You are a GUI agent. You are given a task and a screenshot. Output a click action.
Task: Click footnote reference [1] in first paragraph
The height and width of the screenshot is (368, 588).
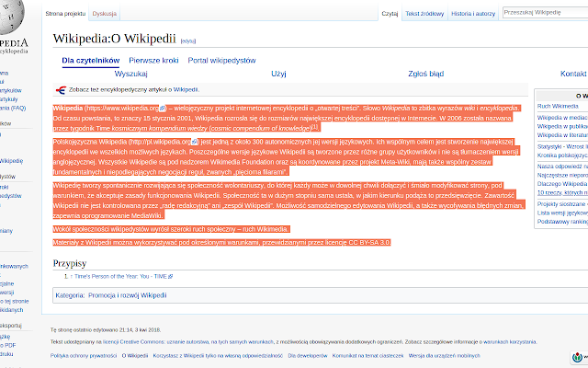pyautogui.click(x=315, y=127)
